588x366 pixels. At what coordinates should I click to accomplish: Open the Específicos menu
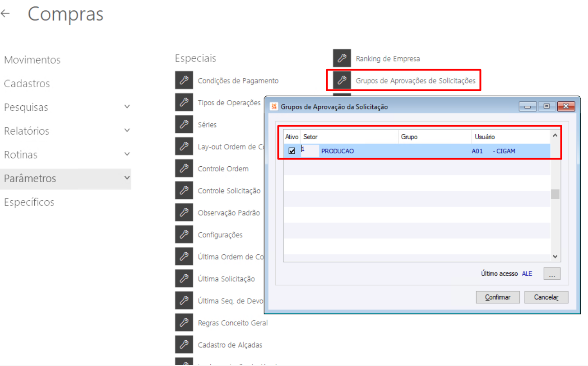(x=29, y=202)
